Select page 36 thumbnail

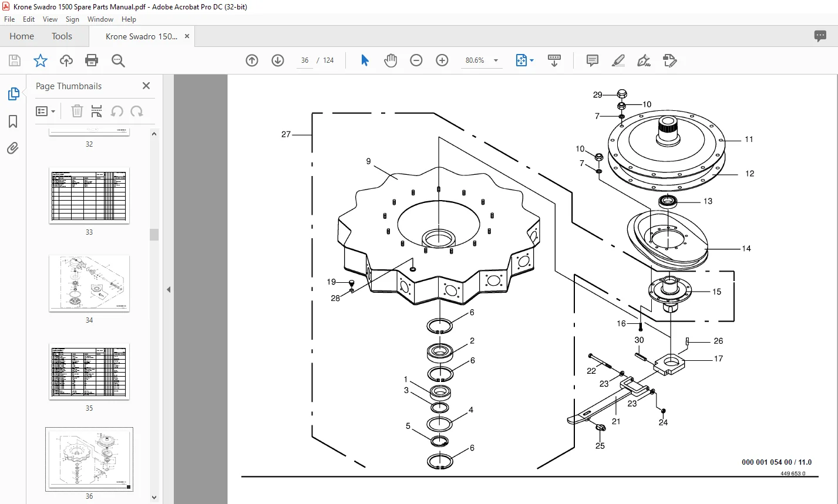click(89, 459)
